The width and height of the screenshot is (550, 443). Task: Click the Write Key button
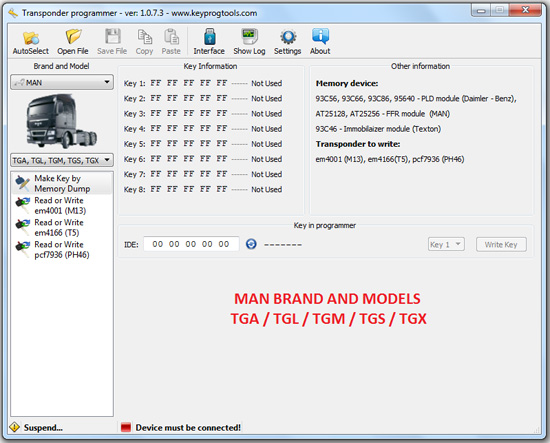(x=501, y=244)
